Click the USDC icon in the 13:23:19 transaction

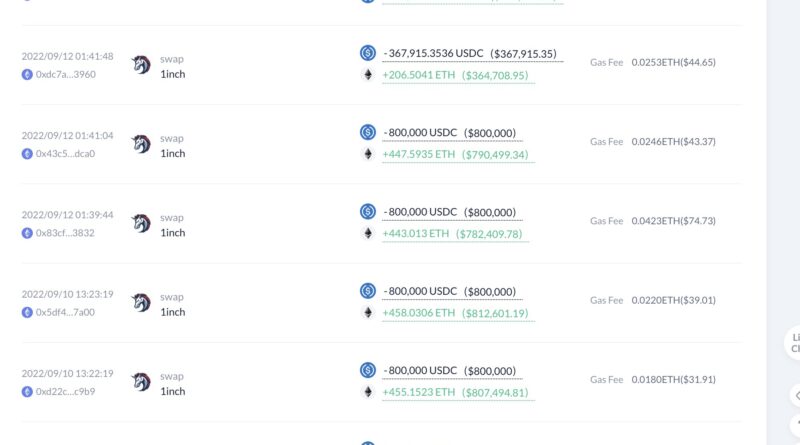[367, 291]
